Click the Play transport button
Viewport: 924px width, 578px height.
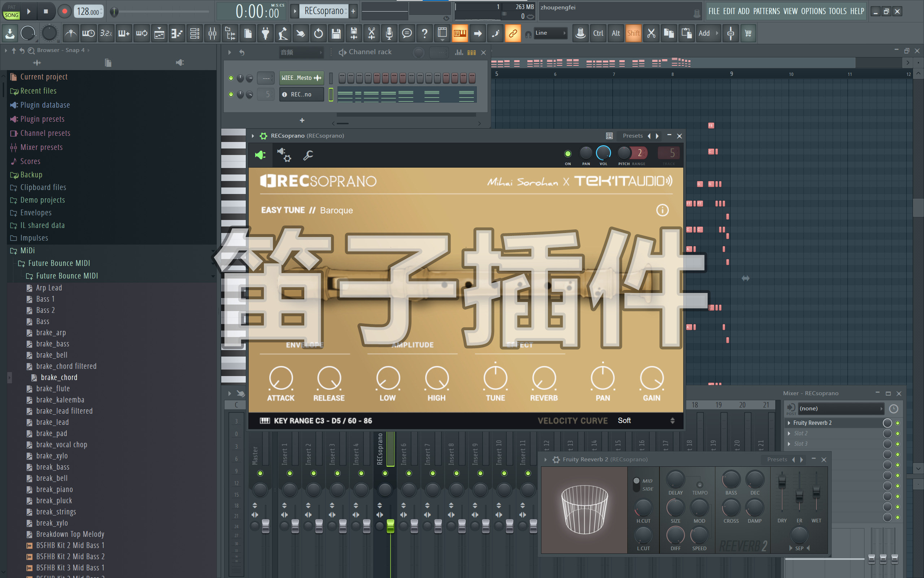click(29, 12)
